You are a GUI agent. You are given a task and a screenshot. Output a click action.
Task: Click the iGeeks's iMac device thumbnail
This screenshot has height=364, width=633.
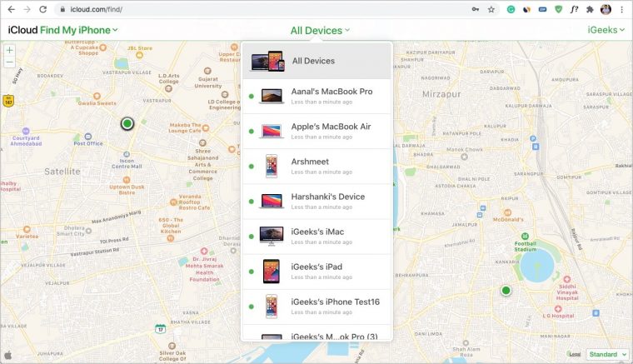click(x=272, y=237)
